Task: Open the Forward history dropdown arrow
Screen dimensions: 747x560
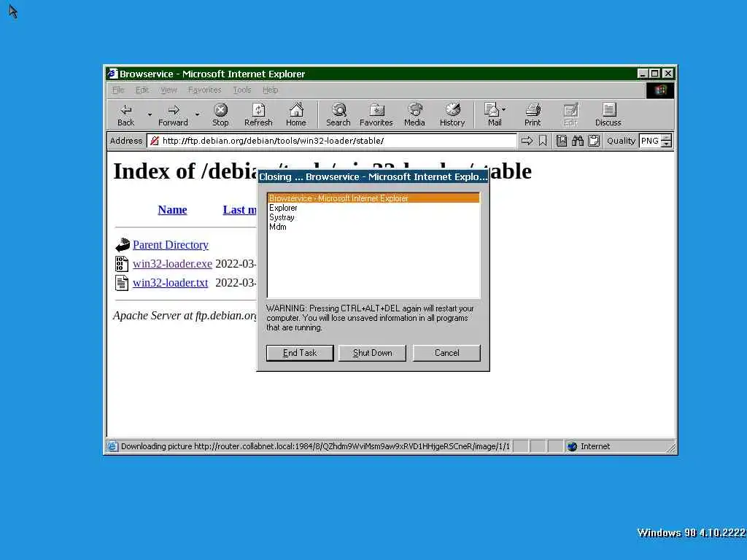Action: coord(197,114)
